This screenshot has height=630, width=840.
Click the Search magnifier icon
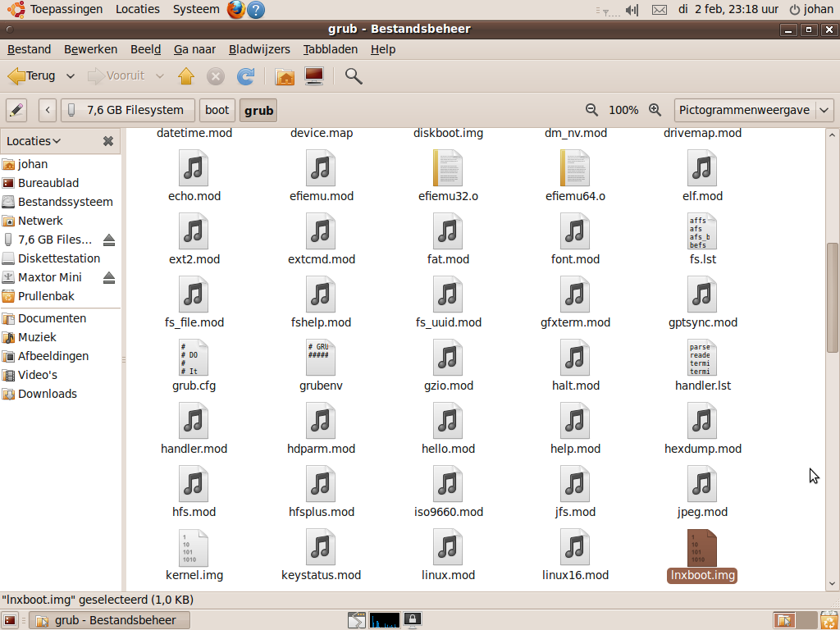[354, 76]
